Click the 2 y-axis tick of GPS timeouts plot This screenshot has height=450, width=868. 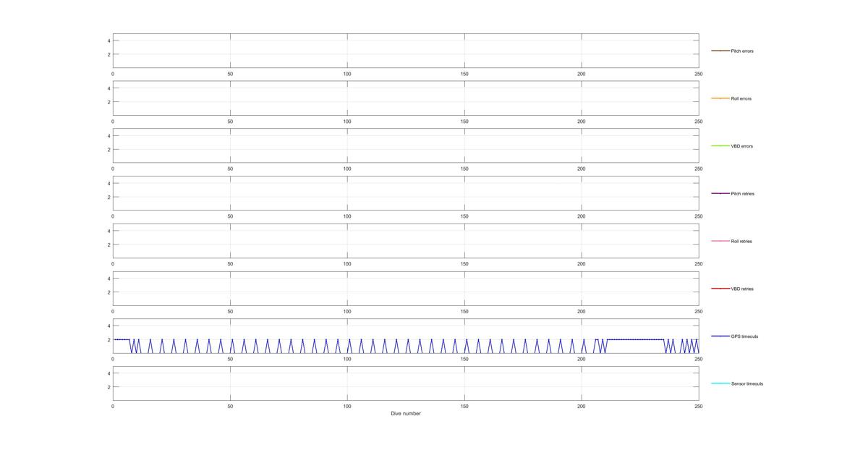tap(109, 340)
